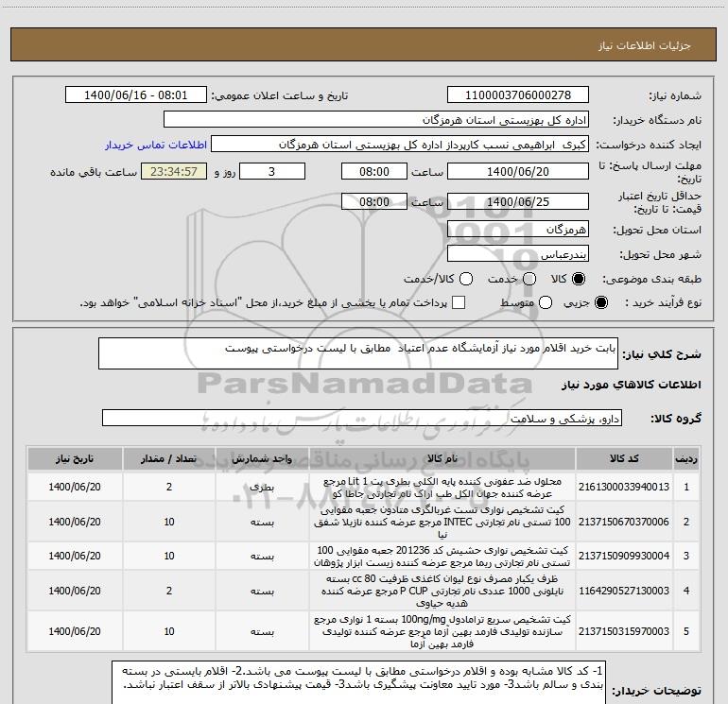The image size is (728, 704).
Task: Click the متادون test kit product name
Action: pyautogui.click(x=442, y=522)
